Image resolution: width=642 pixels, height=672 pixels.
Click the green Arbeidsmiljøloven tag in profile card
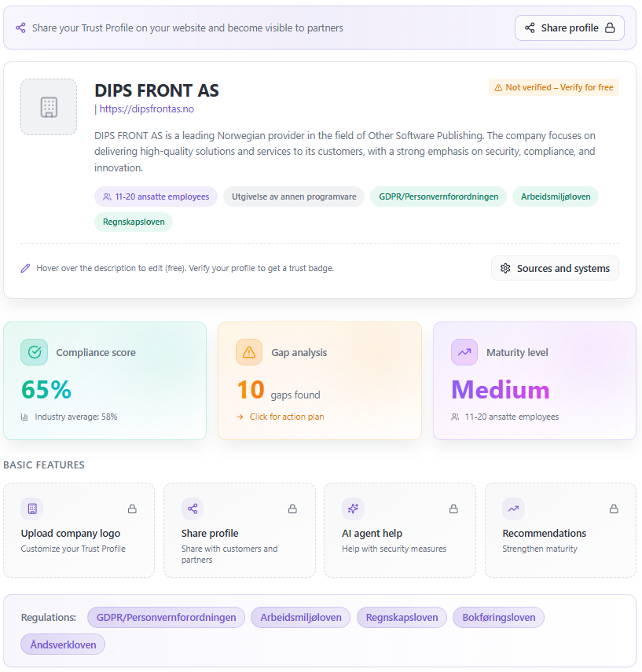click(556, 196)
